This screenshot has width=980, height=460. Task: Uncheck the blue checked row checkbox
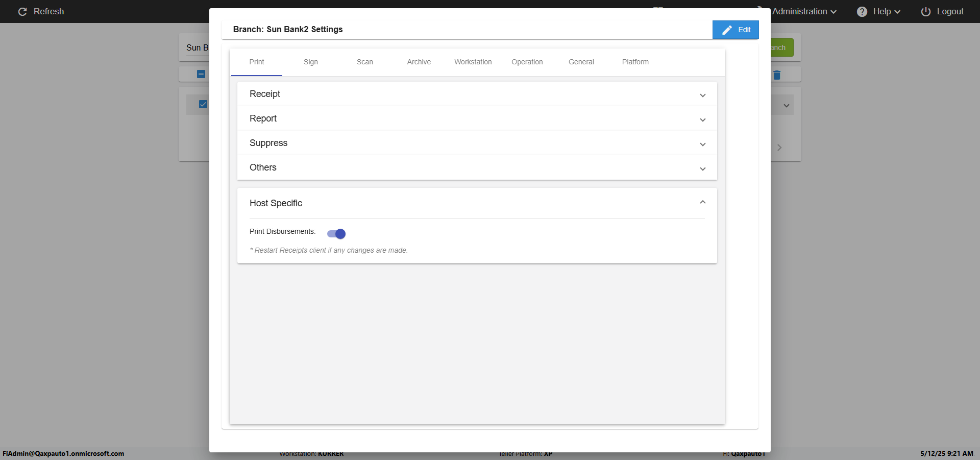(203, 104)
